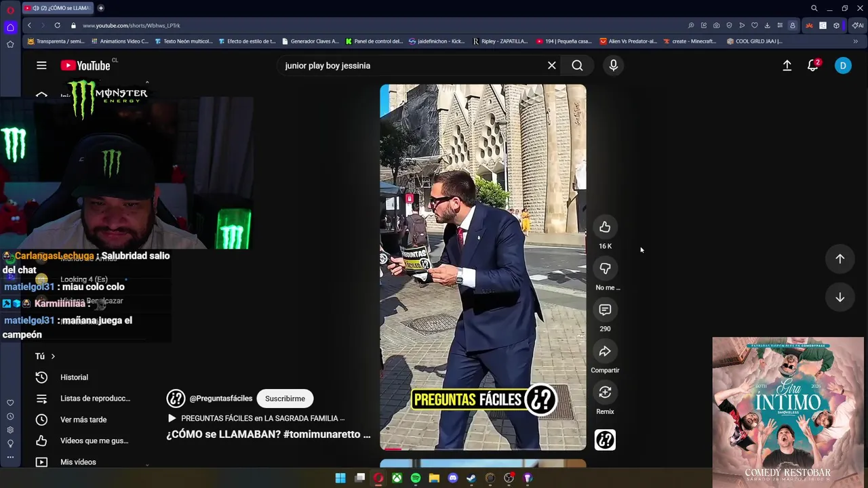Run search with the magnifier button
This screenshot has width=868, height=488.
[577, 66]
